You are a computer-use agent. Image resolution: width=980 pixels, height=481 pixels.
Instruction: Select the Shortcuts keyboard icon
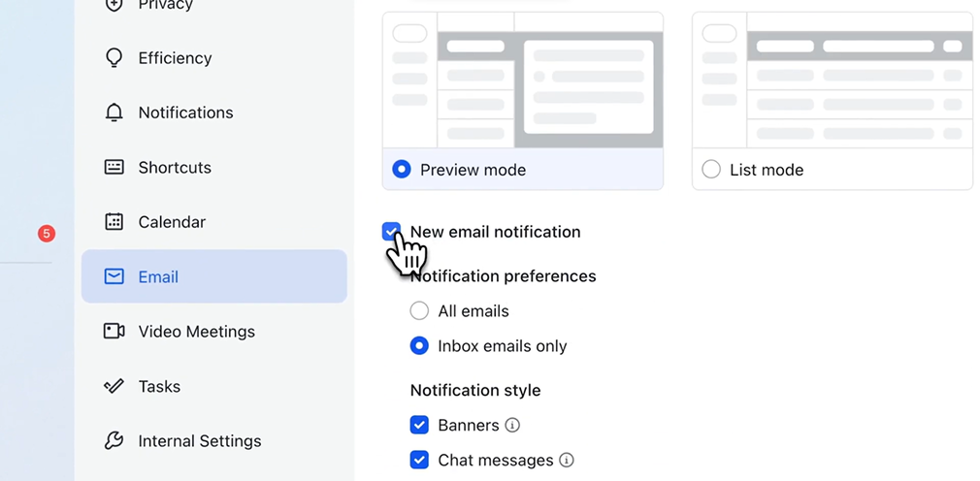pyautogui.click(x=114, y=167)
